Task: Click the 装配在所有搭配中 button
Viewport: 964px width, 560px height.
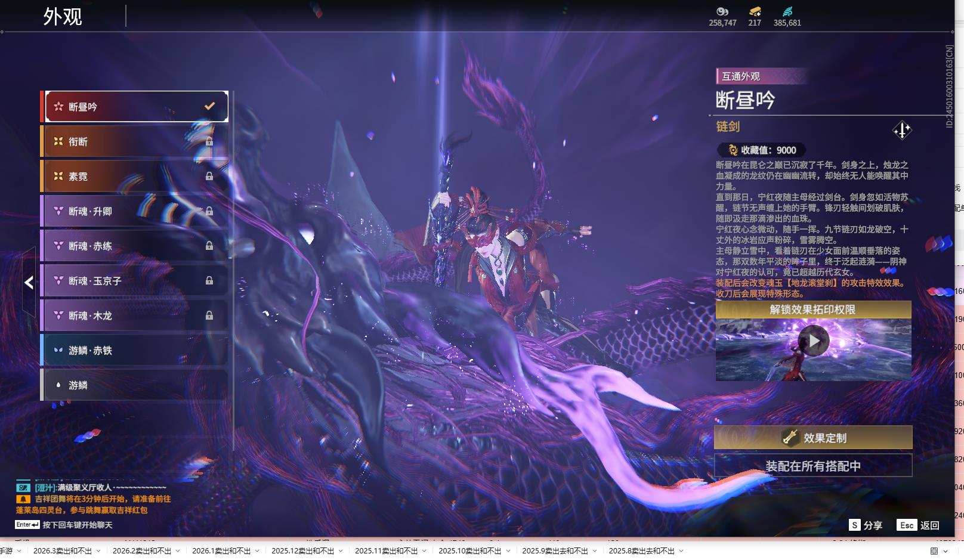Action: [x=813, y=466]
